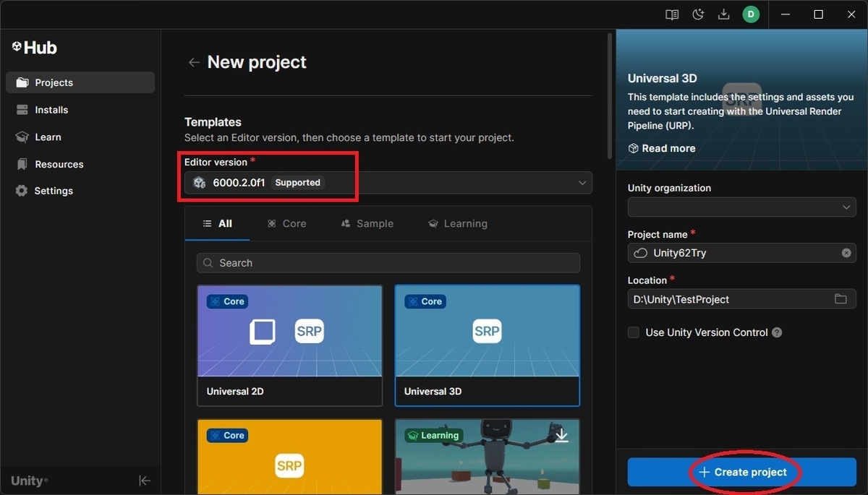Viewport: 868px width, 495px height.
Task: Browse for a Location using the folder icon
Action: point(841,298)
